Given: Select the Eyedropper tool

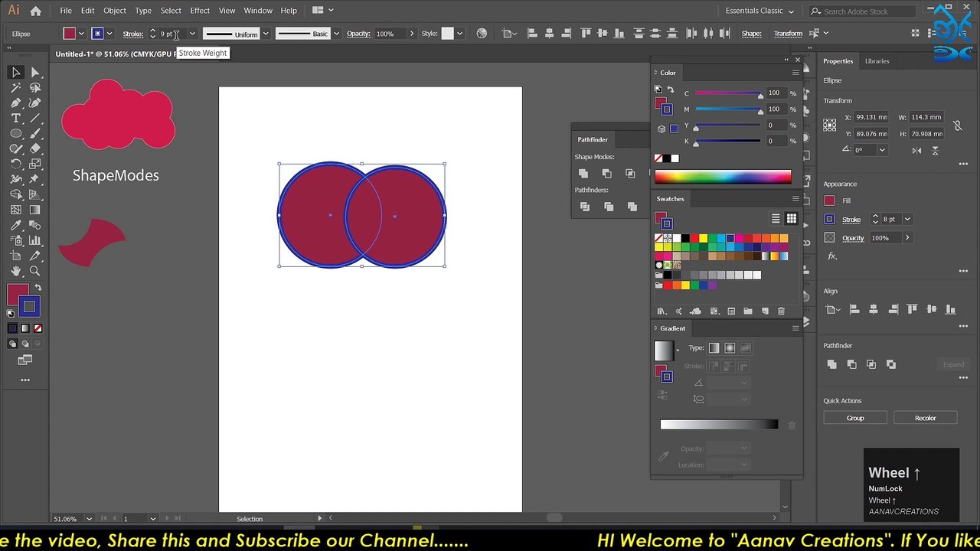Looking at the screenshot, I should point(15,225).
